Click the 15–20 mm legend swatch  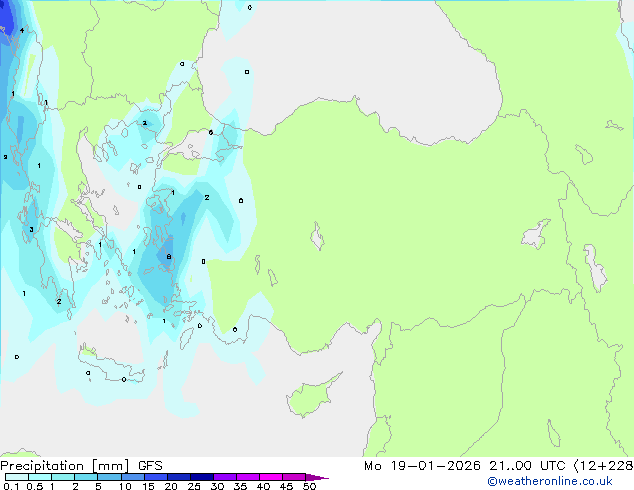155,477
